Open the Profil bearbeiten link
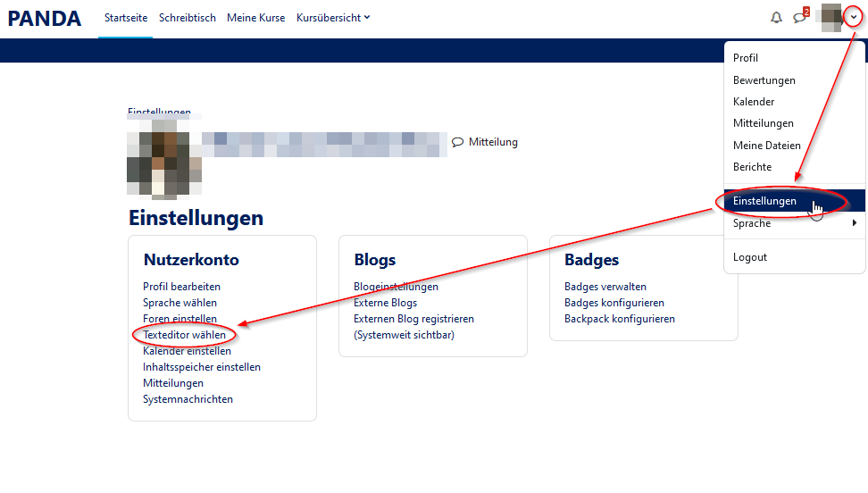868x493 pixels. (181, 287)
